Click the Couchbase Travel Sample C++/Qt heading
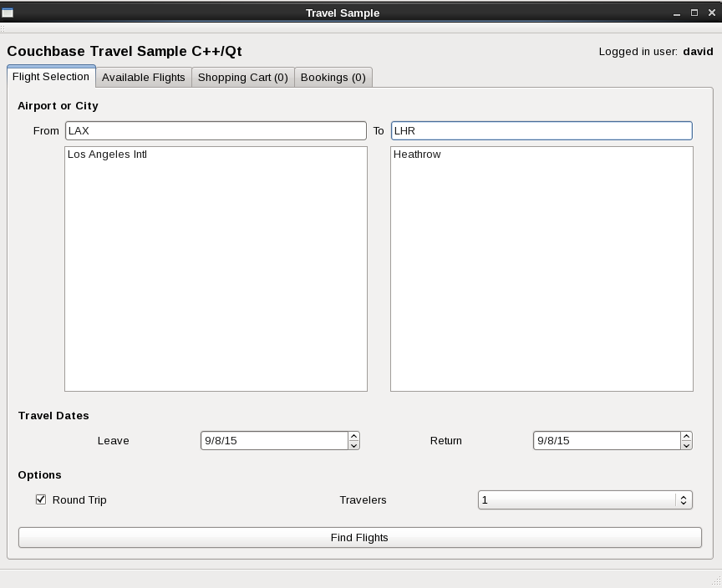722x588 pixels. [x=125, y=51]
